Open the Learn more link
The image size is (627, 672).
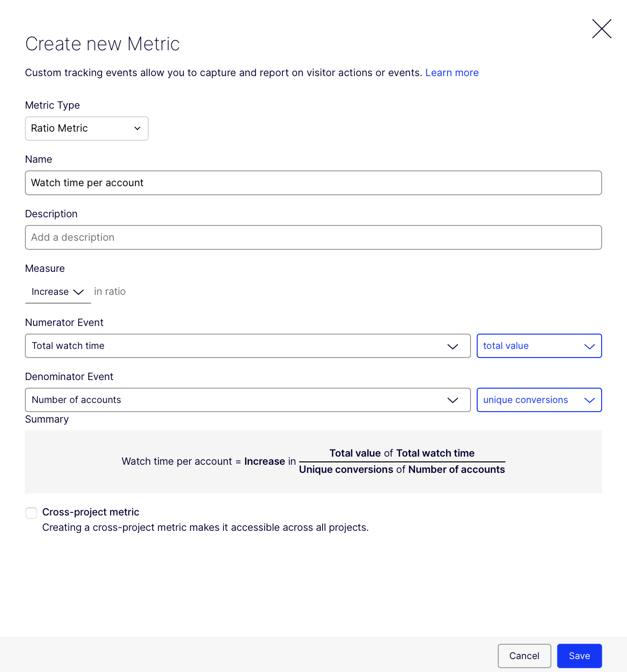pos(452,73)
